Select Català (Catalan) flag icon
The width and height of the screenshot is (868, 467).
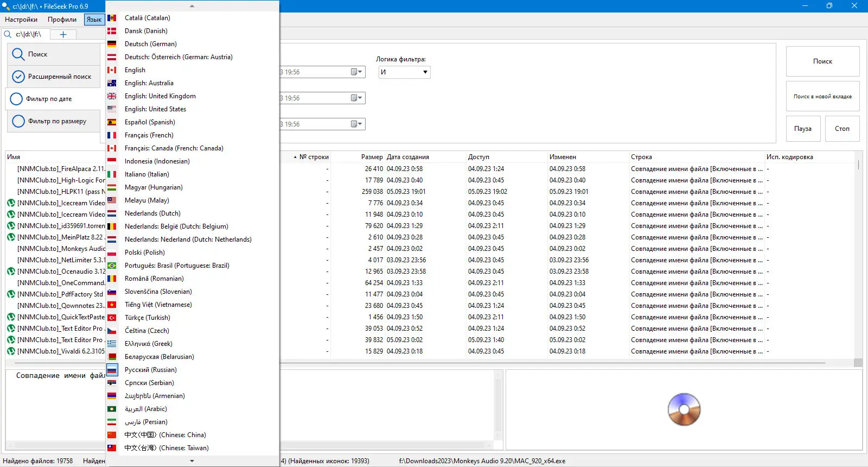[x=112, y=18]
